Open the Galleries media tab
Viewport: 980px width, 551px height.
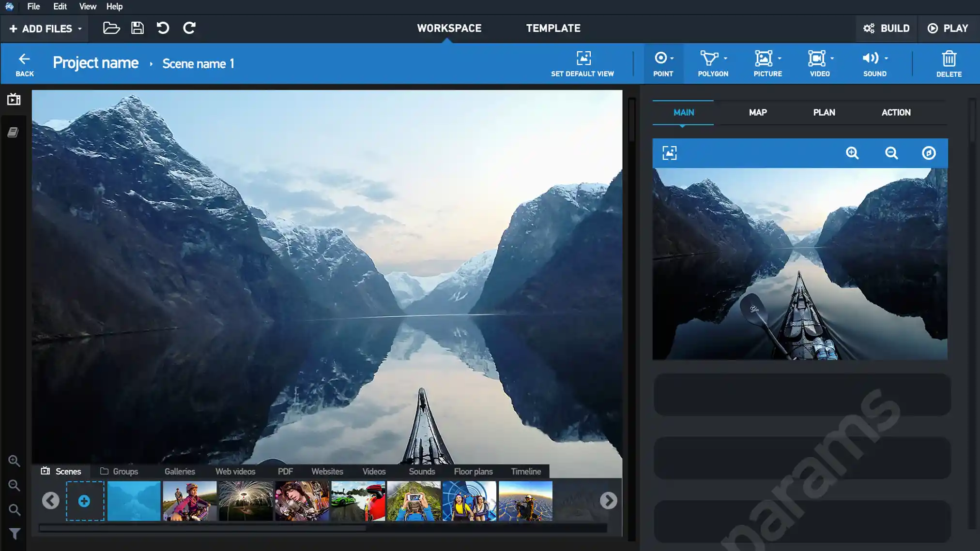(x=180, y=471)
